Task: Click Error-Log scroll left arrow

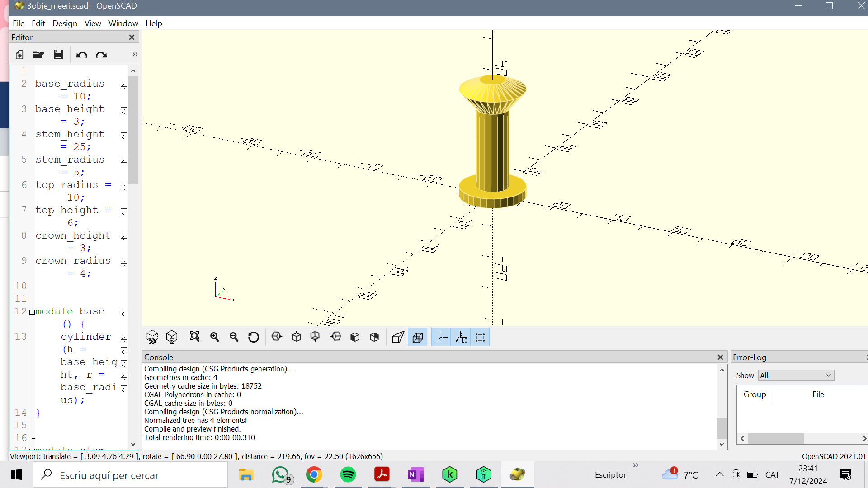Action: [x=742, y=438]
